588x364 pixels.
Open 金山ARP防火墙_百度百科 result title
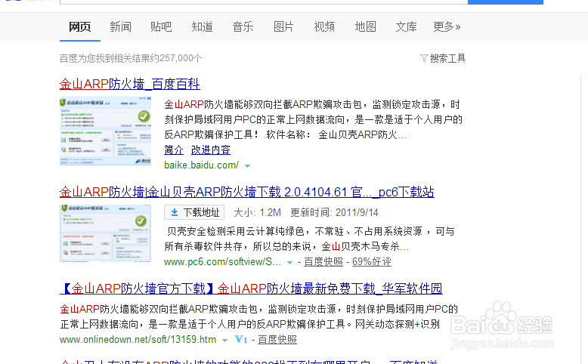tap(130, 84)
